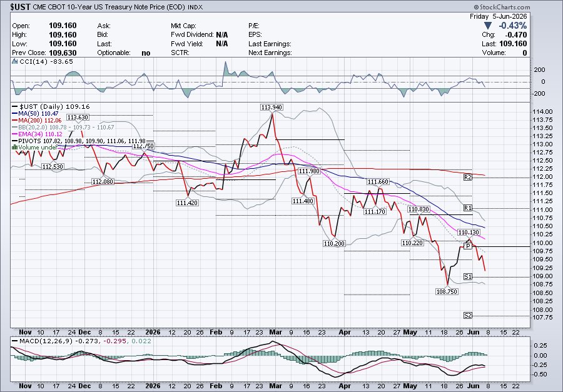Click the EMA(34) magenta legend line swatch

(x=14, y=134)
